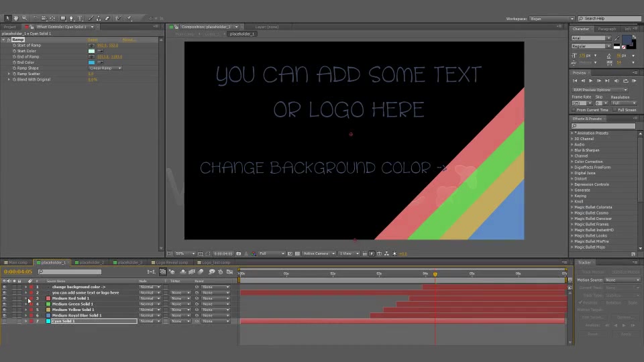Toggle Frame Blending switch in timeline header
The image size is (644, 362).
click(192, 271)
